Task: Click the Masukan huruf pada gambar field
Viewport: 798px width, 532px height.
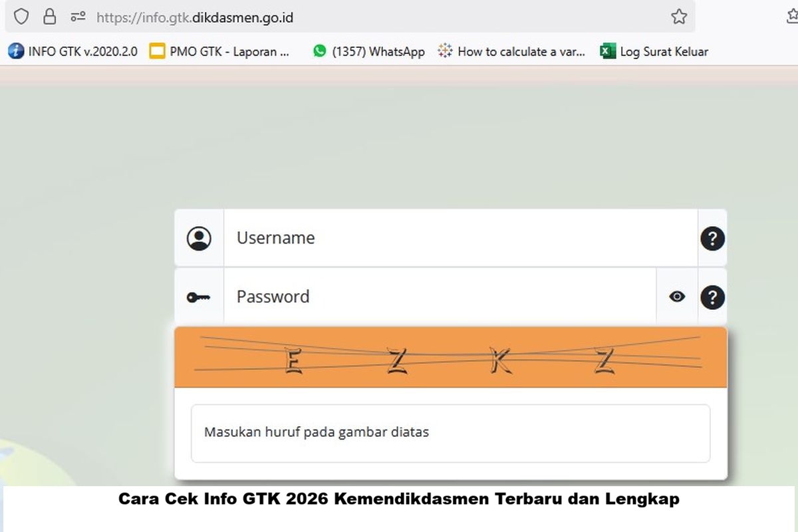Action: [x=450, y=433]
